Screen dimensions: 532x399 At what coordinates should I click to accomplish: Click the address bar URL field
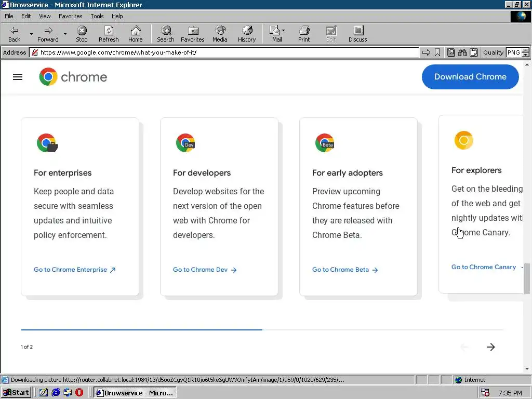pyautogui.click(x=224, y=52)
